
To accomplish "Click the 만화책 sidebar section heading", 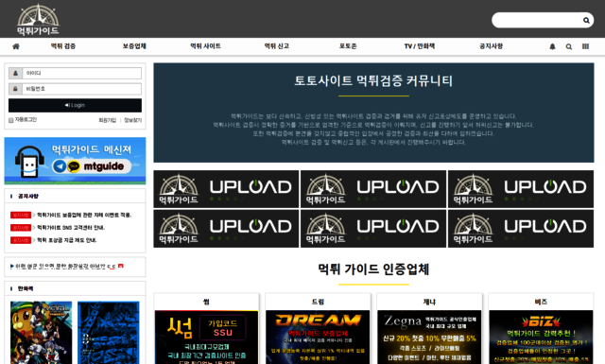I will 26,288.
